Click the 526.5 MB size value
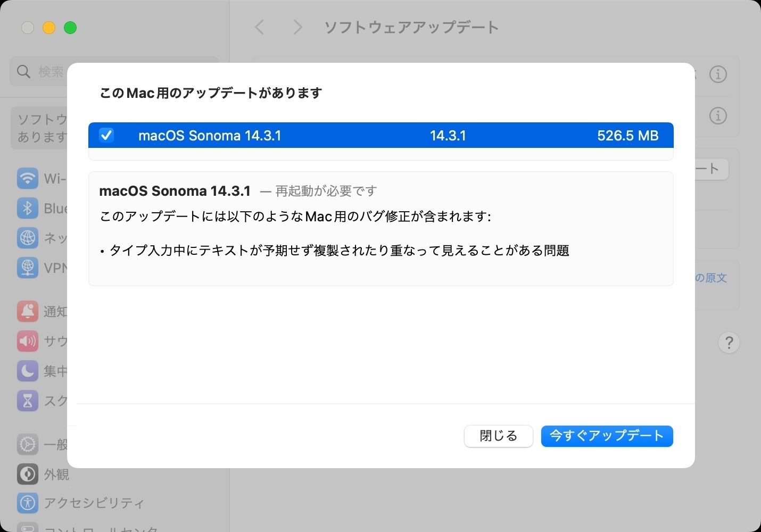The width and height of the screenshot is (761, 532). point(628,136)
